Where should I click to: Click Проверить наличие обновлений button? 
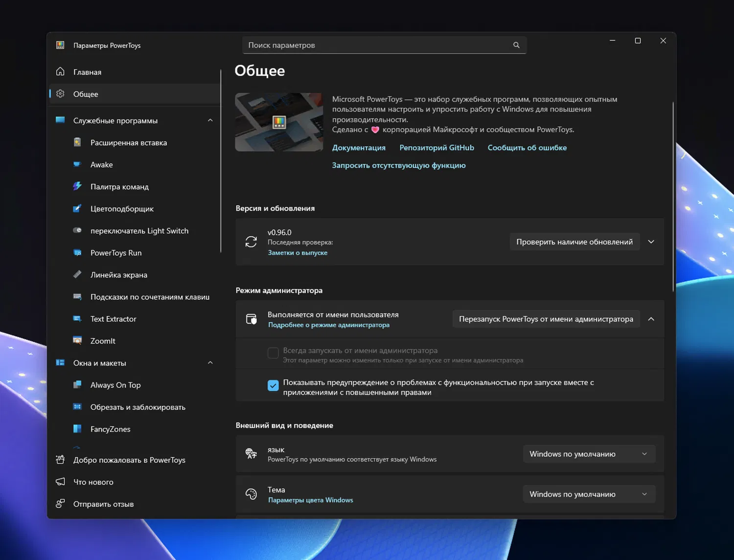[574, 242]
